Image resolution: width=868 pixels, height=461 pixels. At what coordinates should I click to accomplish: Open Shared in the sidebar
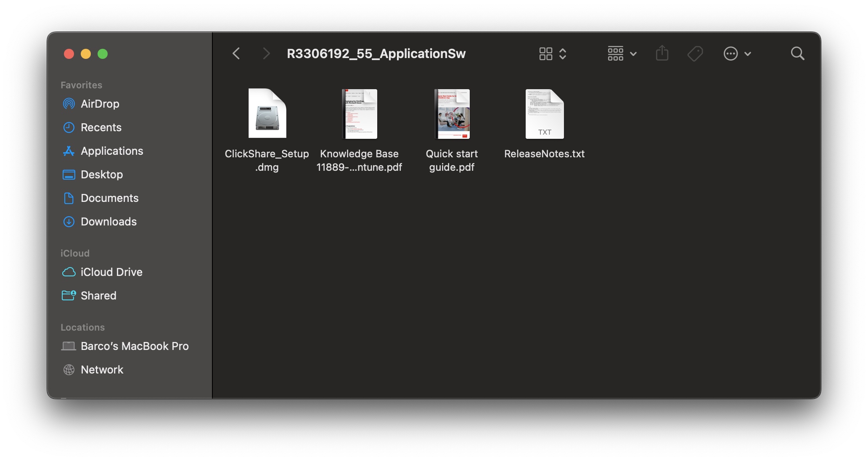[x=98, y=296]
